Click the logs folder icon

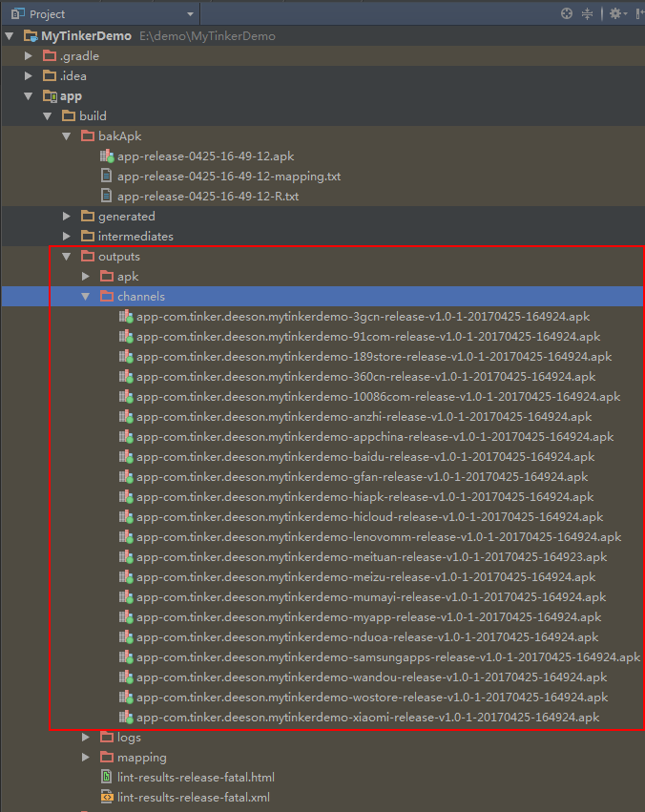[x=107, y=737]
